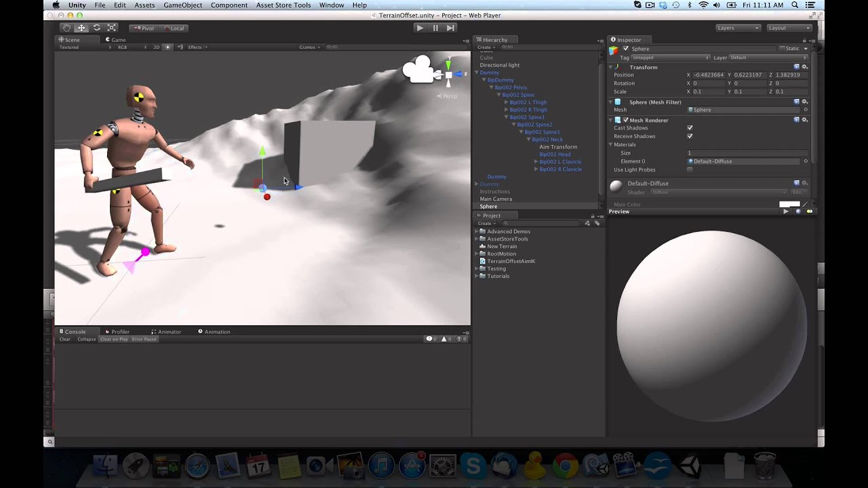Switch to the Game tab
Screen dimensions: 868x488
115,39
